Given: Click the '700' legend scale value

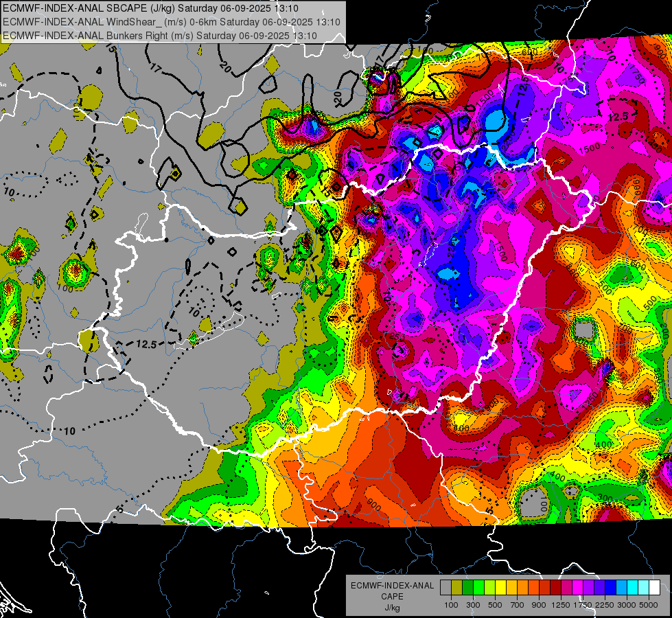Looking at the screenshot, I should pos(518,605).
